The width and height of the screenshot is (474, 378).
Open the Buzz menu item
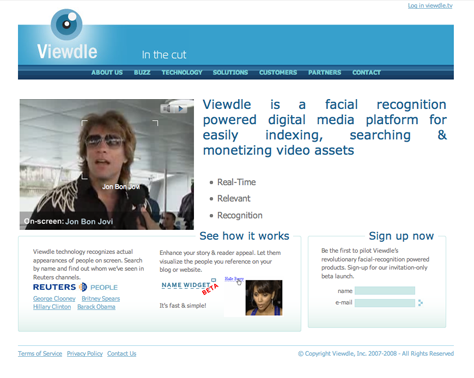tap(142, 73)
